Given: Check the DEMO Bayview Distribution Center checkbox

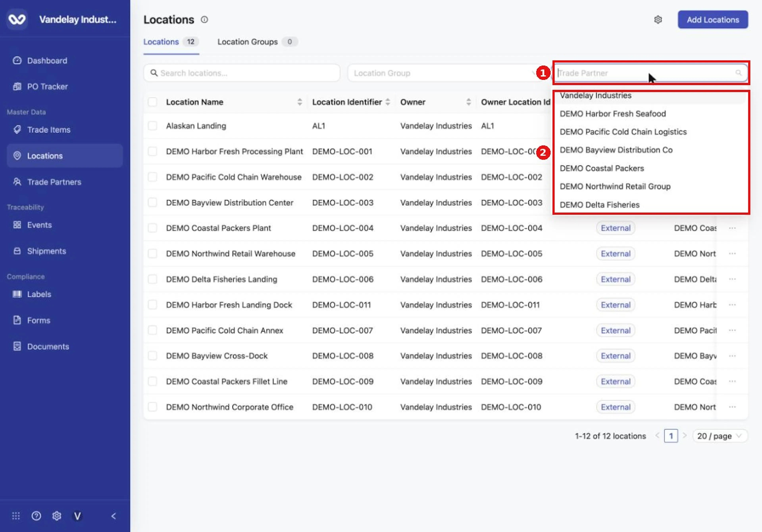Looking at the screenshot, I should 152,202.
